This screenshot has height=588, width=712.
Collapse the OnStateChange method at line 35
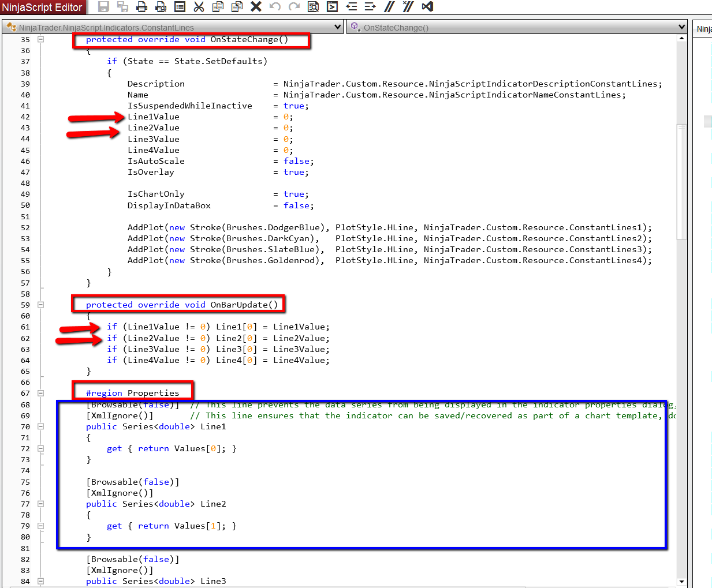pos(41,39)
